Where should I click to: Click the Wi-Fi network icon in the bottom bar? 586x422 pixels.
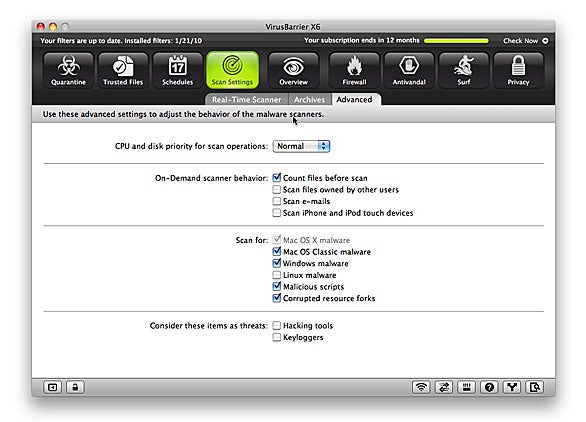[x=421, y=387]
